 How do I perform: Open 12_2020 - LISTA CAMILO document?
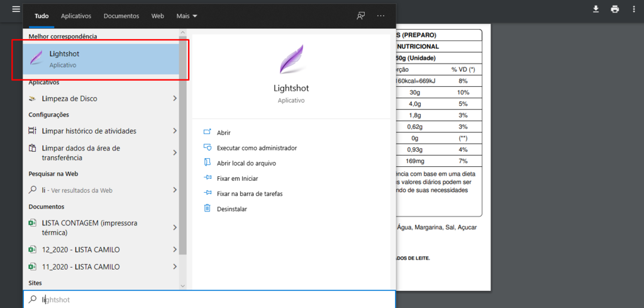[x=101, y=249]
